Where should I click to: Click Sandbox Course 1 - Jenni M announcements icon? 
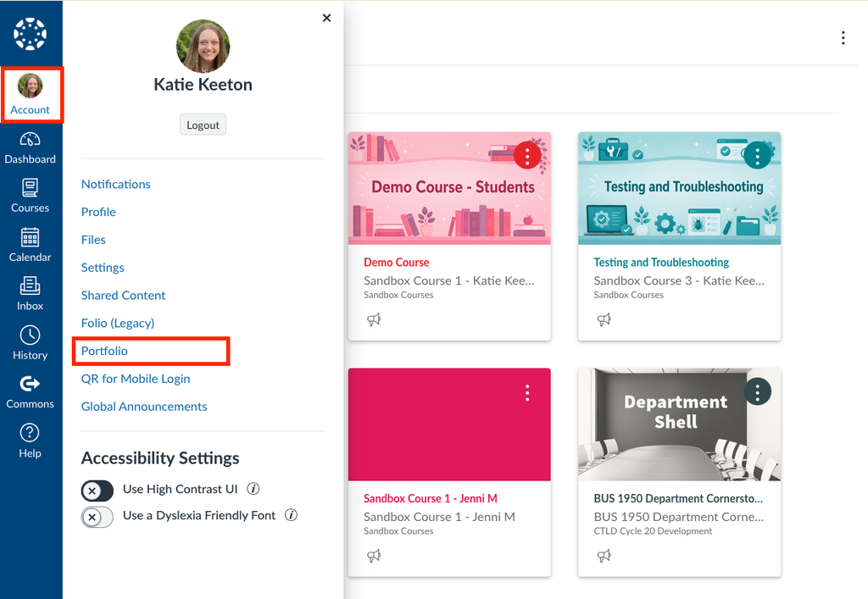click(x=374, y=555)
